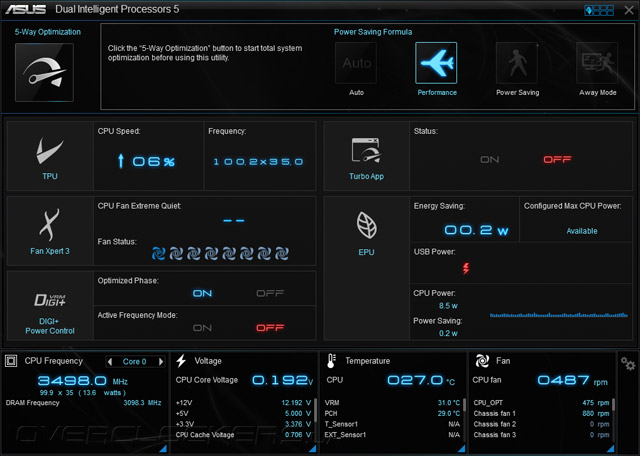Click the PCH temperature row
Screen dimensions: 640x456
[392, 414]
